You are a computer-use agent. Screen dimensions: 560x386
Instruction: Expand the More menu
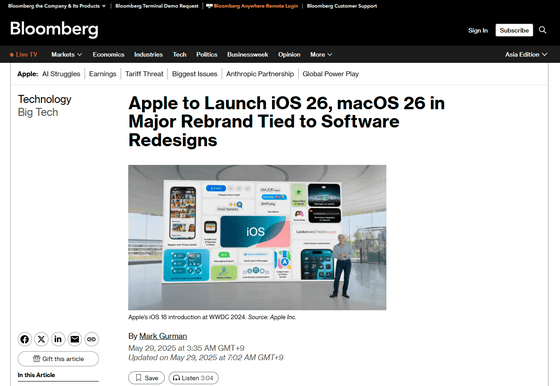(x=321, y=55)
